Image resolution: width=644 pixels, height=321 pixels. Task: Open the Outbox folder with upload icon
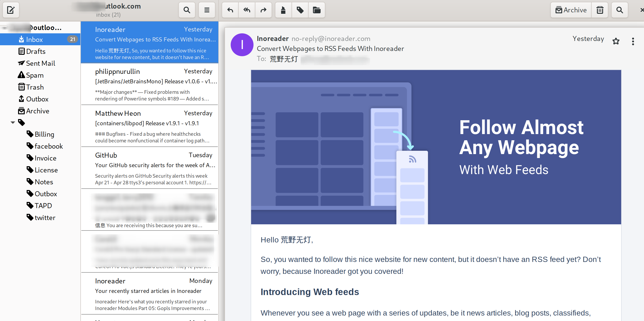pos(40,99)
